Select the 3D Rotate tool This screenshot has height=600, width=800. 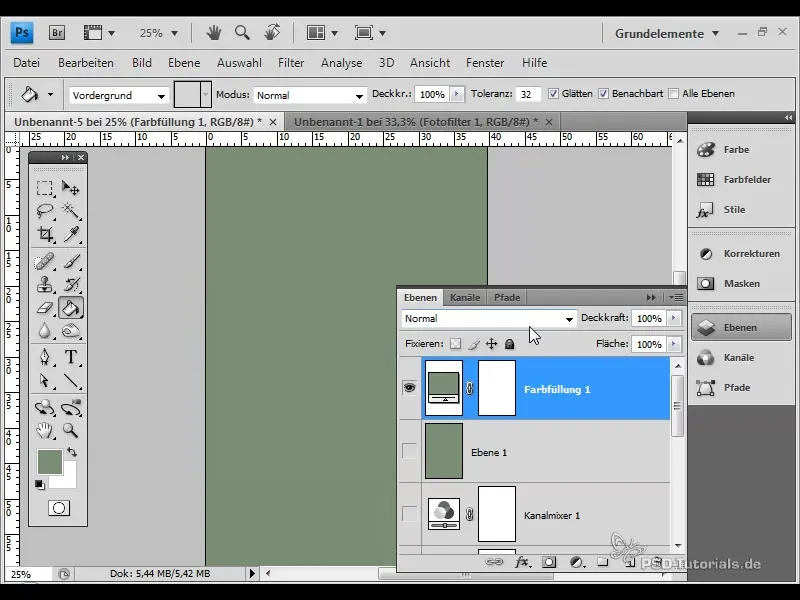coord(44,408)
